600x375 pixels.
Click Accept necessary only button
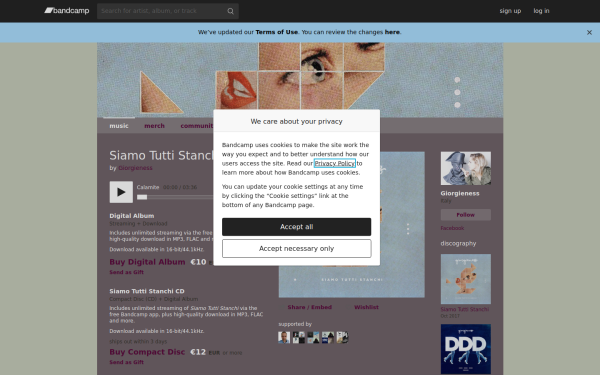(297, 249)
